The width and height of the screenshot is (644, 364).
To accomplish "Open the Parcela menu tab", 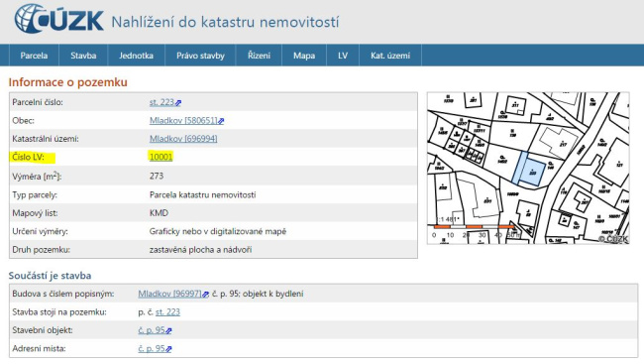I will pyautogui.click(x=34, y=56).
